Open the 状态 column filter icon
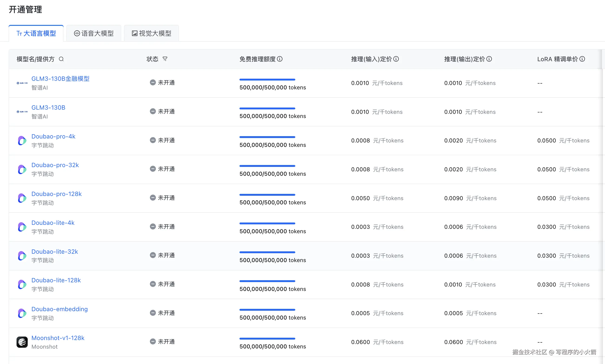Image resolution: width=605 pixels, height=364 pixels. pos(165,59)
